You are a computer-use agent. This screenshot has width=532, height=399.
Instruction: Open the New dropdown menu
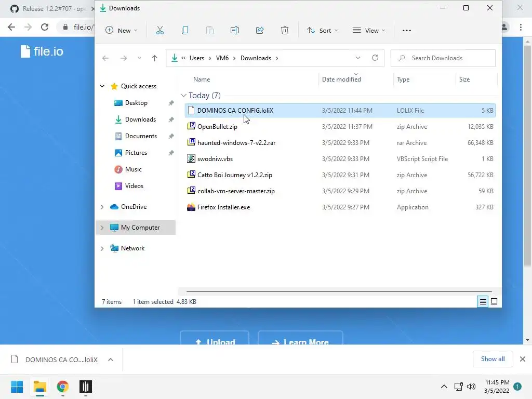(121, 31)
